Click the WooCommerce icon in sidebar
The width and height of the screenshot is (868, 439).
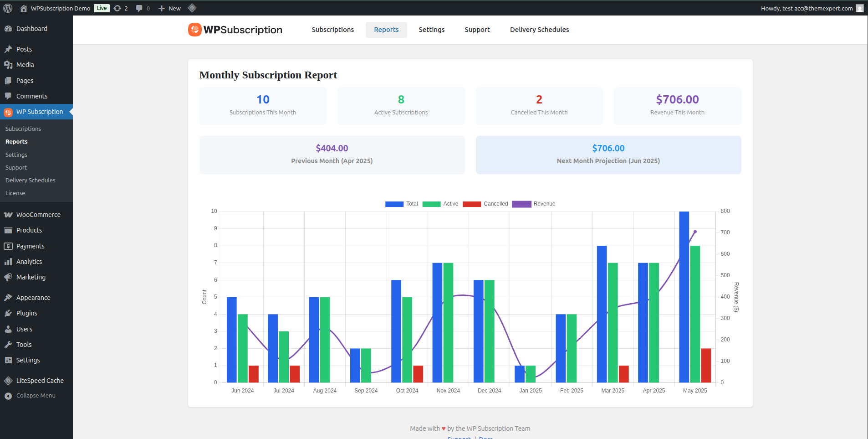tap(8, 215)
